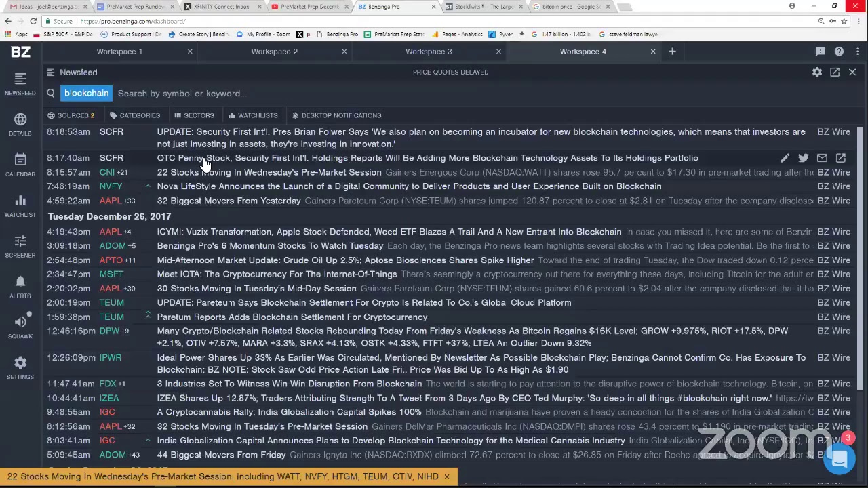868x488 pixels.
Task: Open the feedback message icon in the header
Action: pos(821,52)
